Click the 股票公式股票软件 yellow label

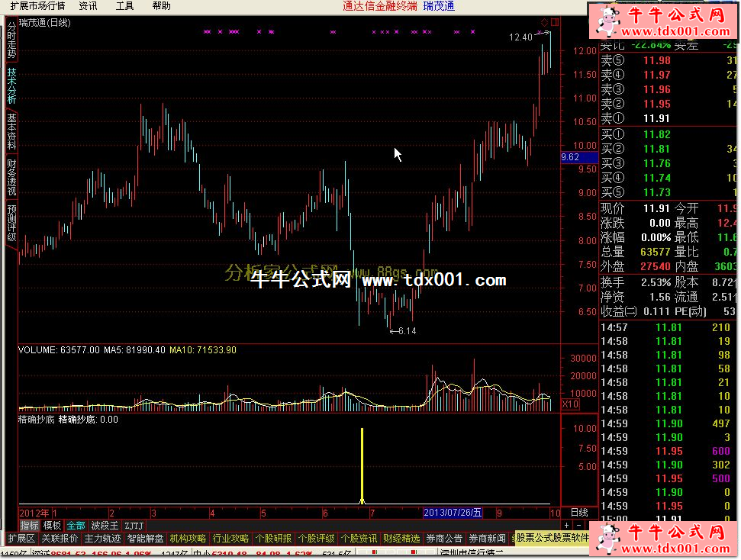(552, 539)
